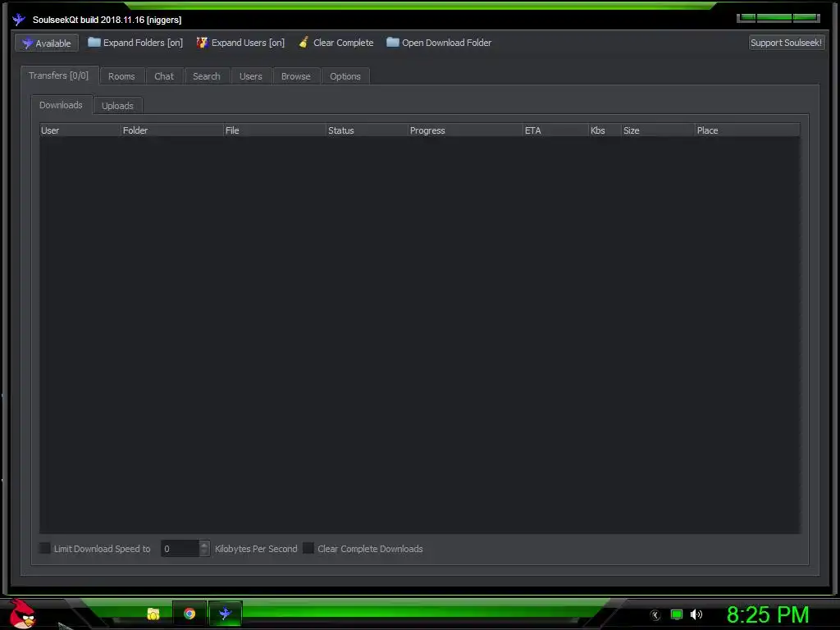Switch to the Rooms tab

pos(121,76)
